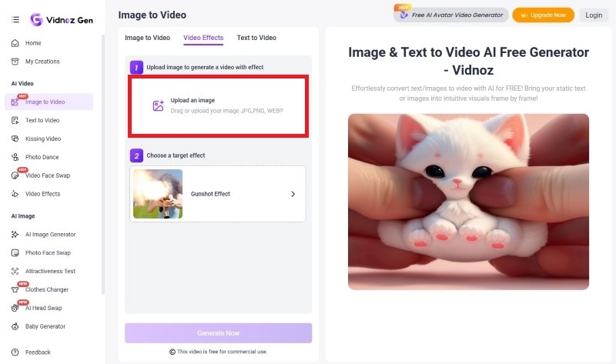Click the Upload an image area
Screen dimensions: 616x364
(219, 106)
